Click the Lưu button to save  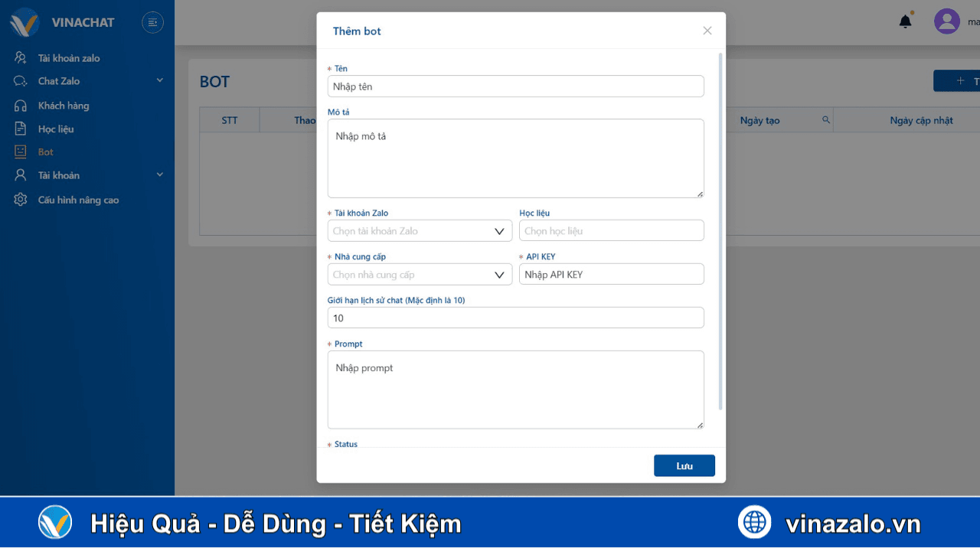click(684, 465)
